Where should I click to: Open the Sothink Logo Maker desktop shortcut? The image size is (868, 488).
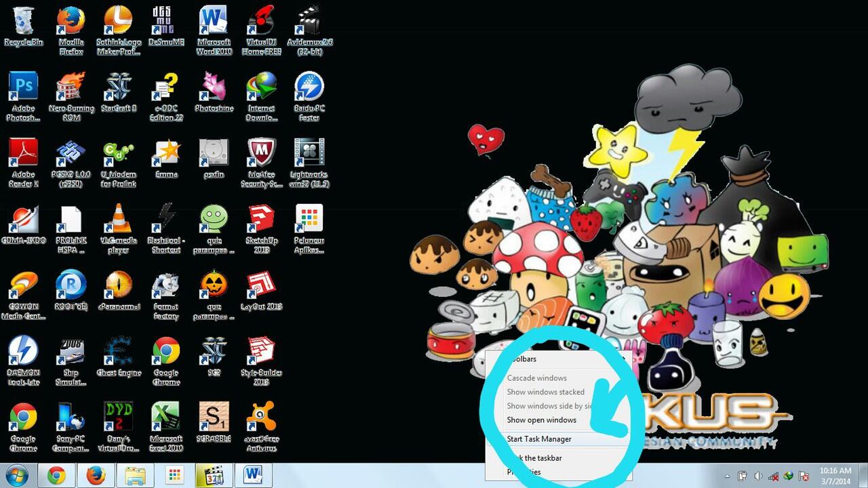click(118, 30)
